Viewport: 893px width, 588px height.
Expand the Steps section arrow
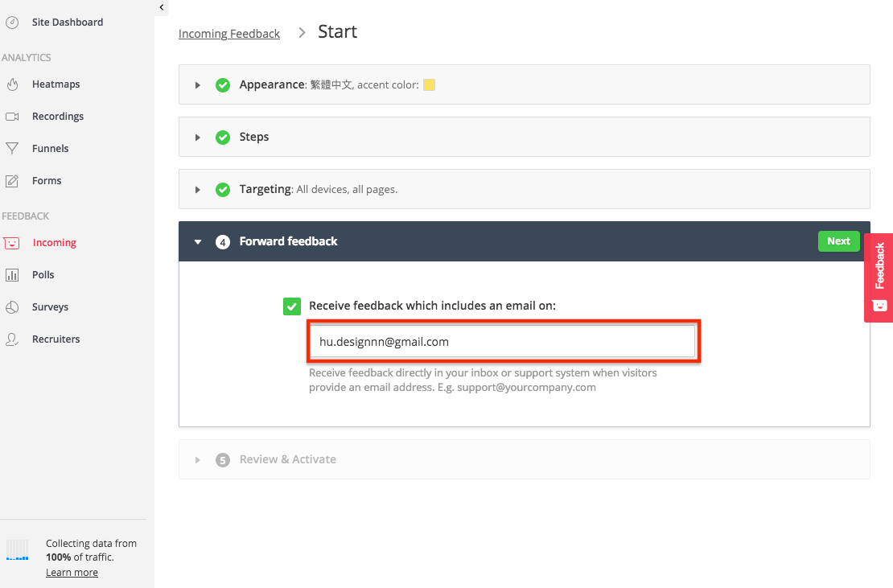[x=198, y=138]
